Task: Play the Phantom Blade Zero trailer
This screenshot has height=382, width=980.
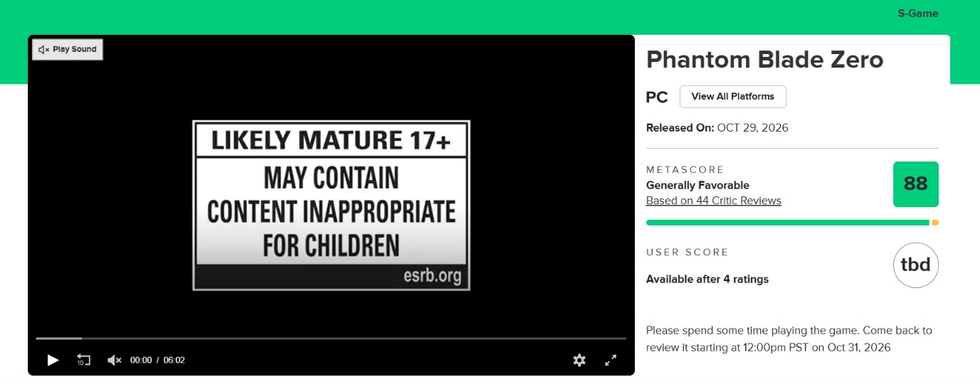Action: pyautogui.click(x=53, y=360)
